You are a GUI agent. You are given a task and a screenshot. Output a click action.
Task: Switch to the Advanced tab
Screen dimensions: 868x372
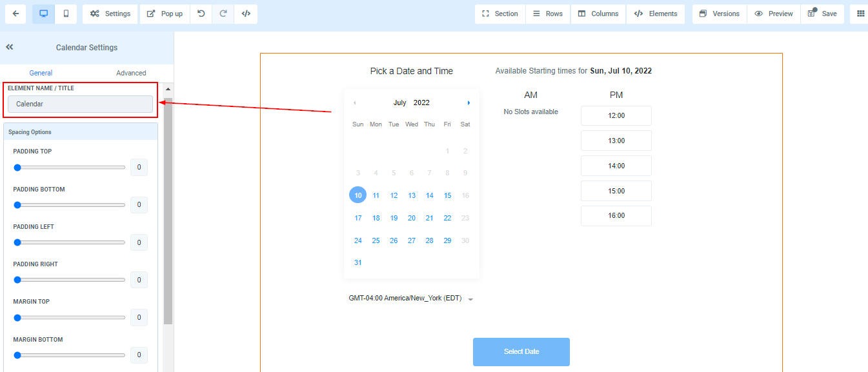tap(131, 73)
